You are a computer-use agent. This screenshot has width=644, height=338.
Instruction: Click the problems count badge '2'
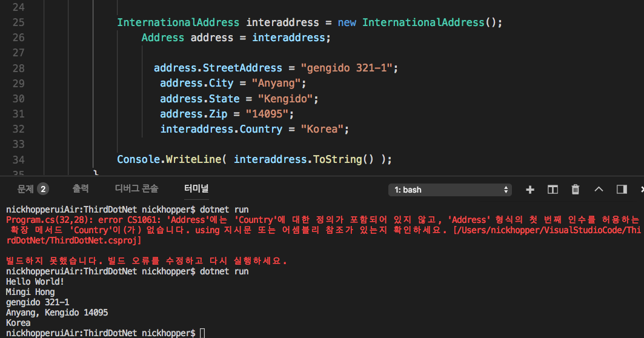[43, 189]
